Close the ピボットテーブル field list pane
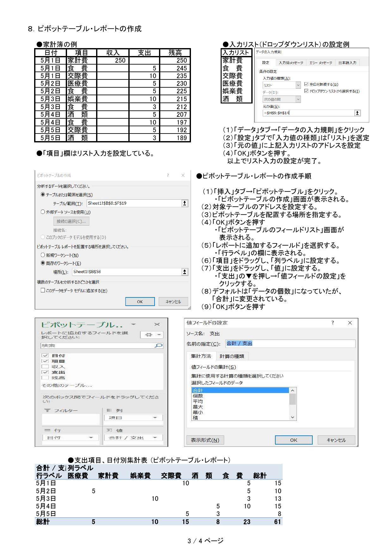392x555 pixels. pos(157,324)
